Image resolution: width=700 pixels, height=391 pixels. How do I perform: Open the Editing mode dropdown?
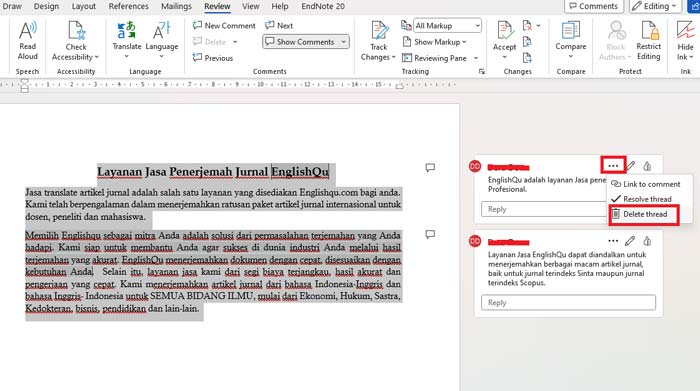(655, 6)
